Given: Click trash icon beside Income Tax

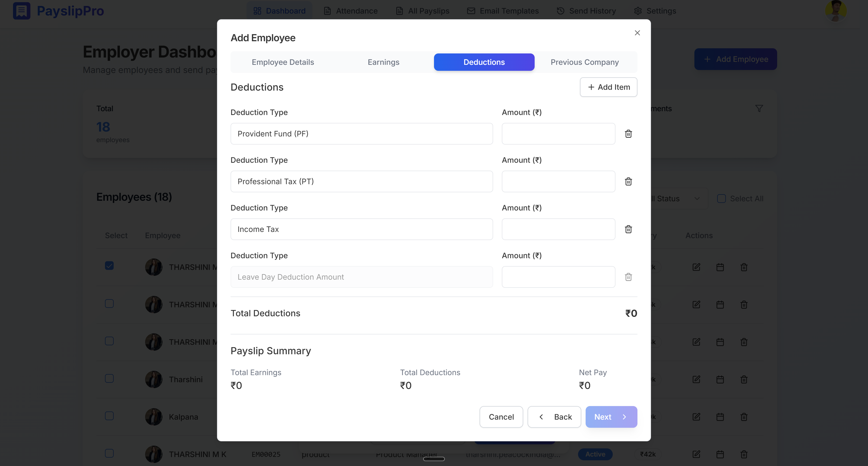Looking at the screenshot, I should pos(628,229).
